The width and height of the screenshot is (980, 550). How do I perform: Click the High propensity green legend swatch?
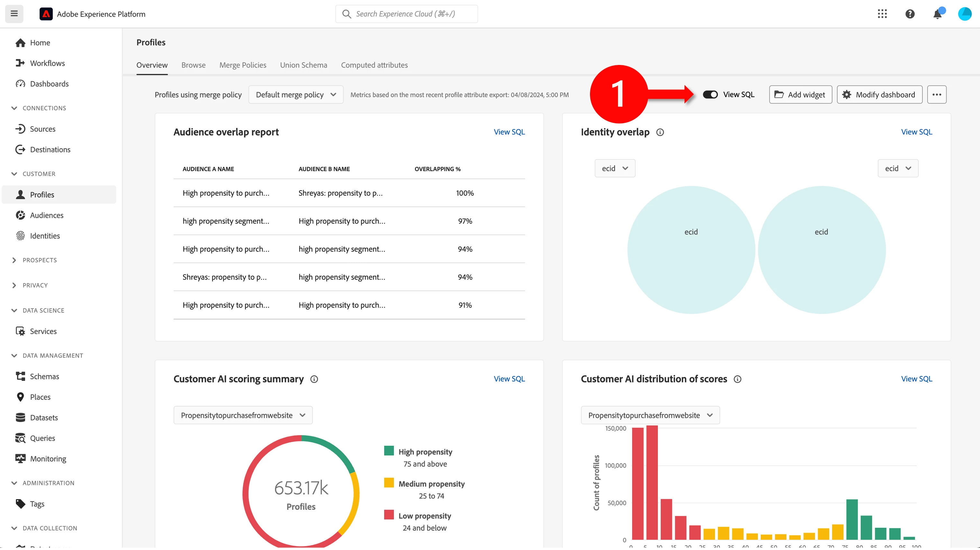click(x=389, y=451)
